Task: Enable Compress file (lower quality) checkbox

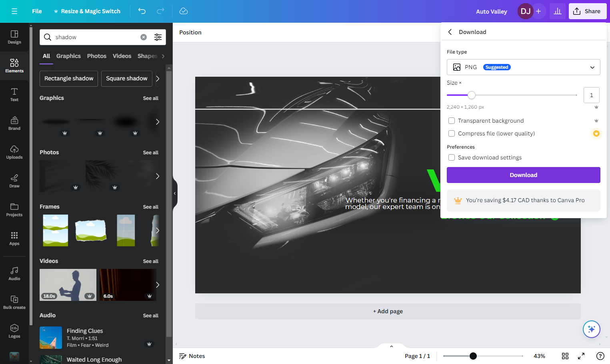Action: (452, 133)
